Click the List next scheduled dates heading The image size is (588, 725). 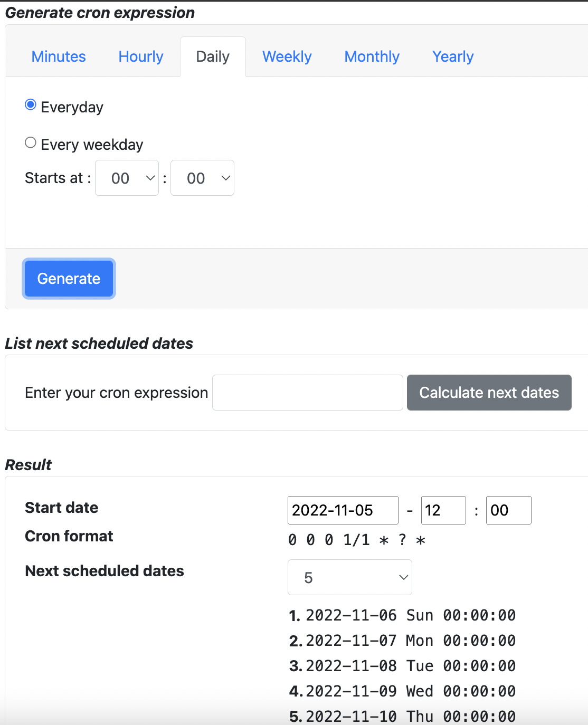point(99,344)
